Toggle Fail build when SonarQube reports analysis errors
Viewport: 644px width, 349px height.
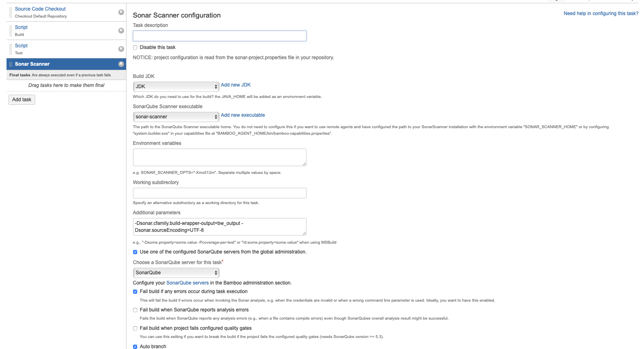[135, 310]
